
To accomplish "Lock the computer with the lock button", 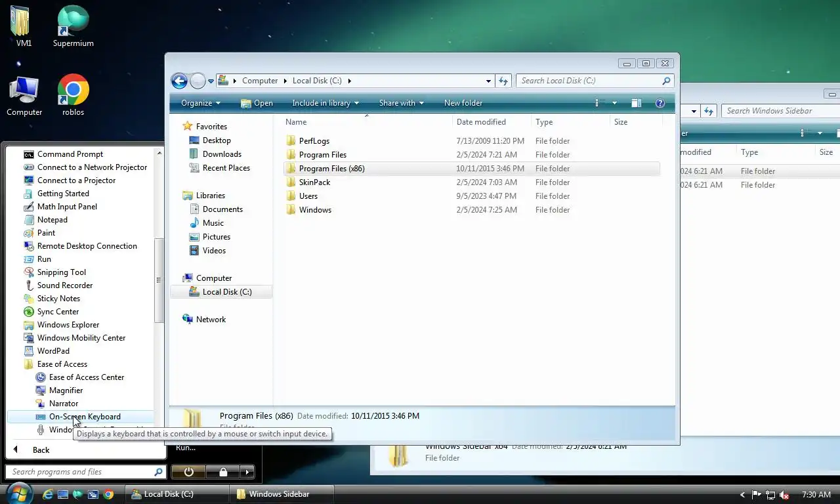I will (223, 472).
